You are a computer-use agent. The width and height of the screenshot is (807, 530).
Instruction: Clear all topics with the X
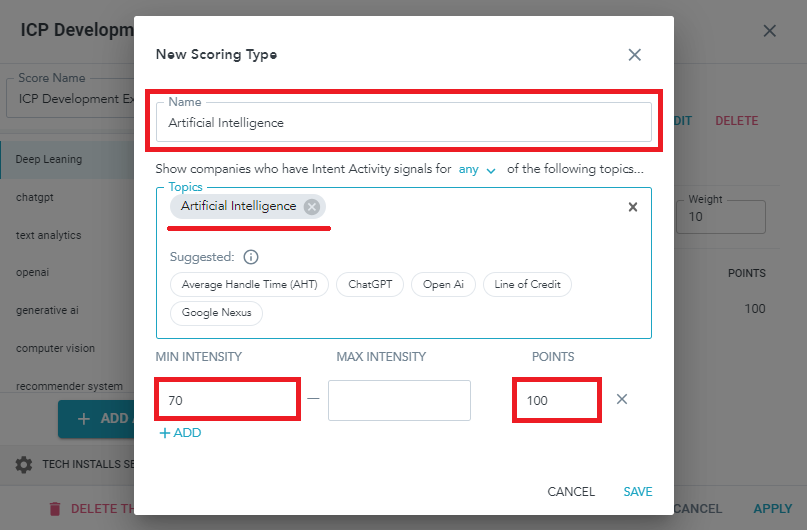[x=632, y=207]
